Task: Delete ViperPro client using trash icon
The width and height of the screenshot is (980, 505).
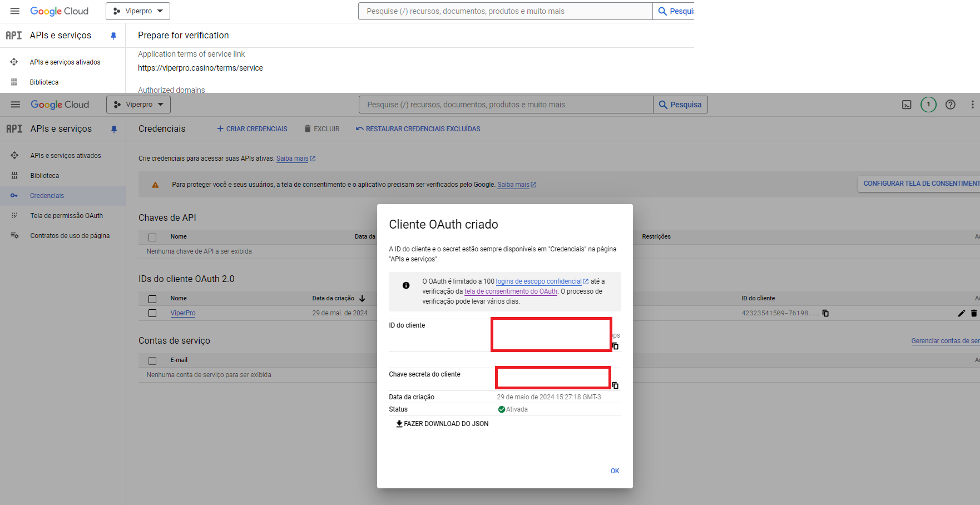Action: [x=973, y=313]
